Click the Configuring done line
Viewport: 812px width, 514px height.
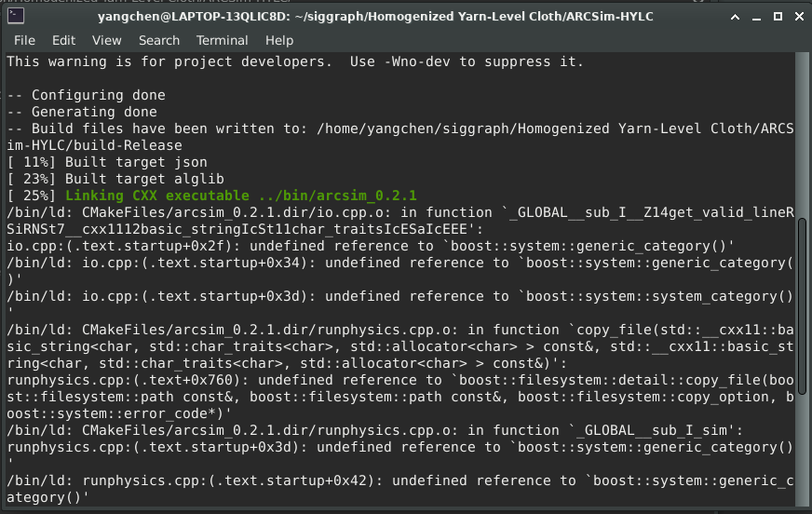pyautogui.click(x=86, y=95)
